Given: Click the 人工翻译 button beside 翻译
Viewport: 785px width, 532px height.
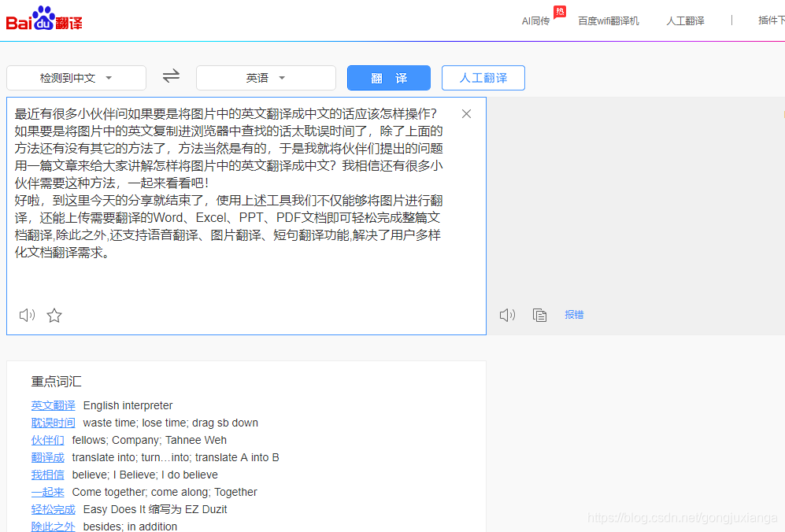Looking at the screenshot, I should coord(483,77).
